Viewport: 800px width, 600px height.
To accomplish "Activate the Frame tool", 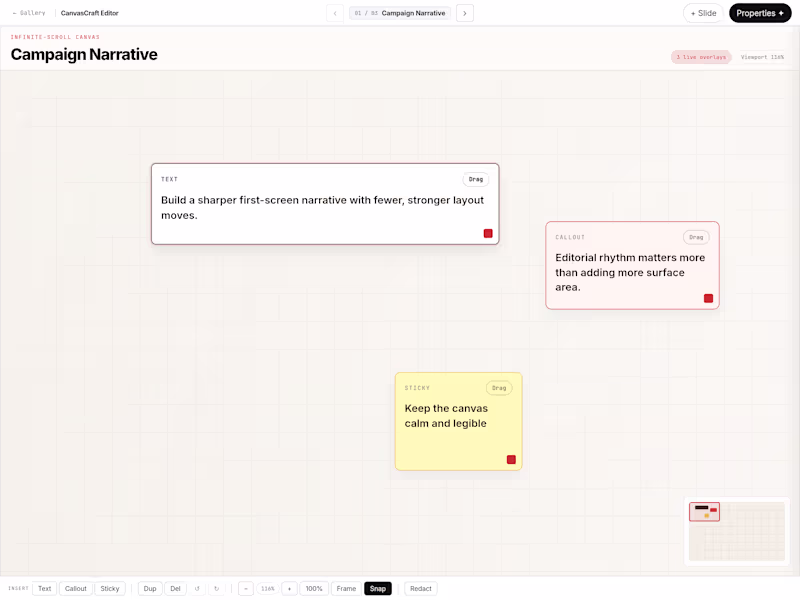I will coord(346,588).
